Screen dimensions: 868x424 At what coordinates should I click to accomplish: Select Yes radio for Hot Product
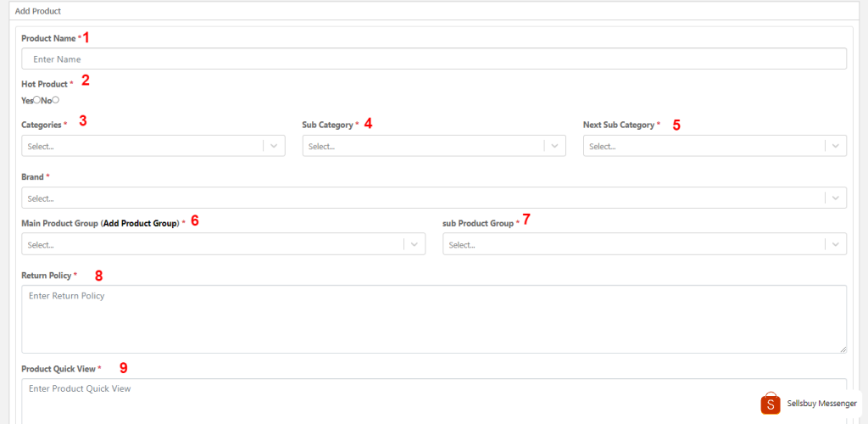tap(36, 99)
